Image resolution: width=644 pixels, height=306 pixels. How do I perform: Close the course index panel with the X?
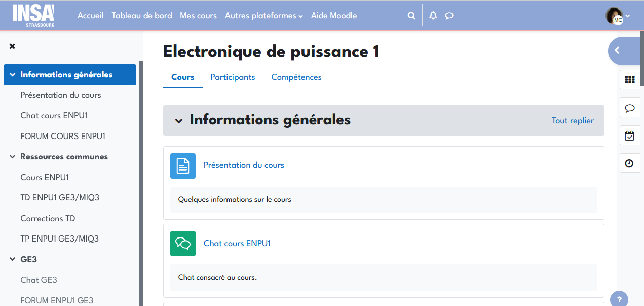click(x=12, y=46)
